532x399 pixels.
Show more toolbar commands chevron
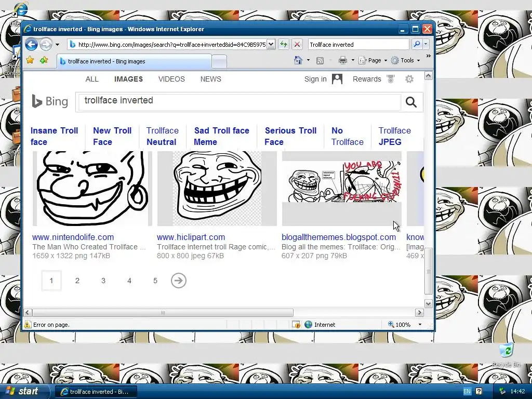coord(428,56)
